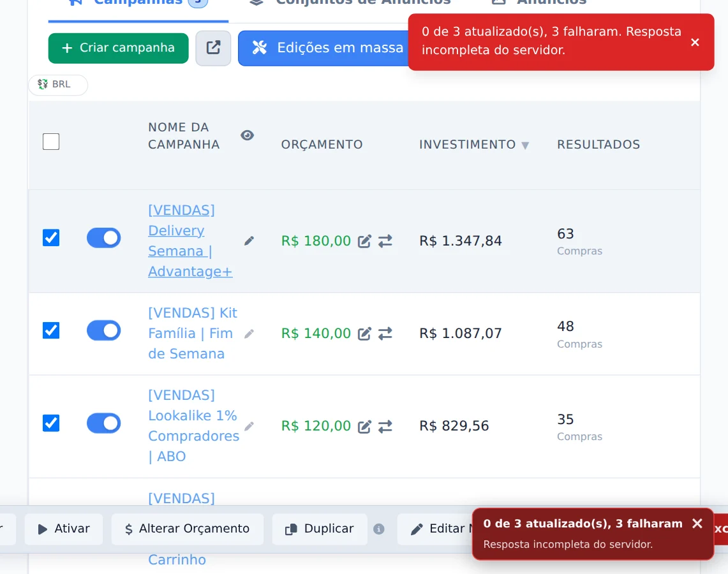This screenshot has width=728, height=574.
Task: Open the Kit Família Fim de Semana campaign
Action: point(193,333)
